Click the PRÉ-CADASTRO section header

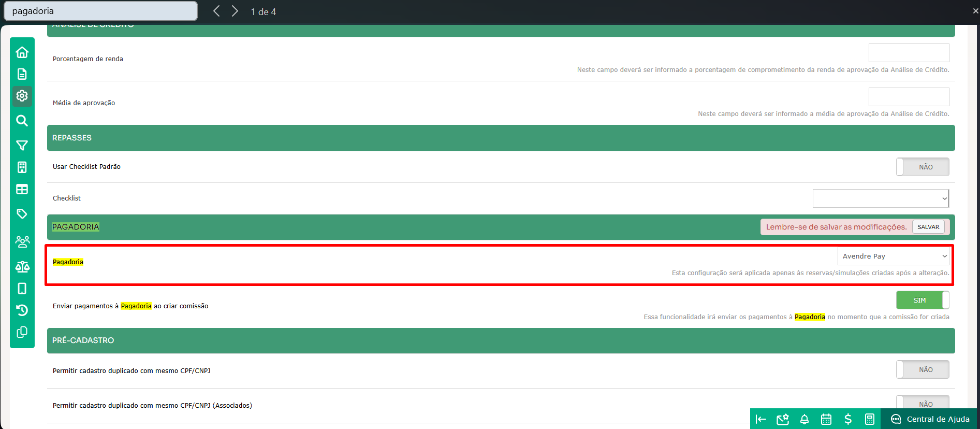(x=501, y=340)
